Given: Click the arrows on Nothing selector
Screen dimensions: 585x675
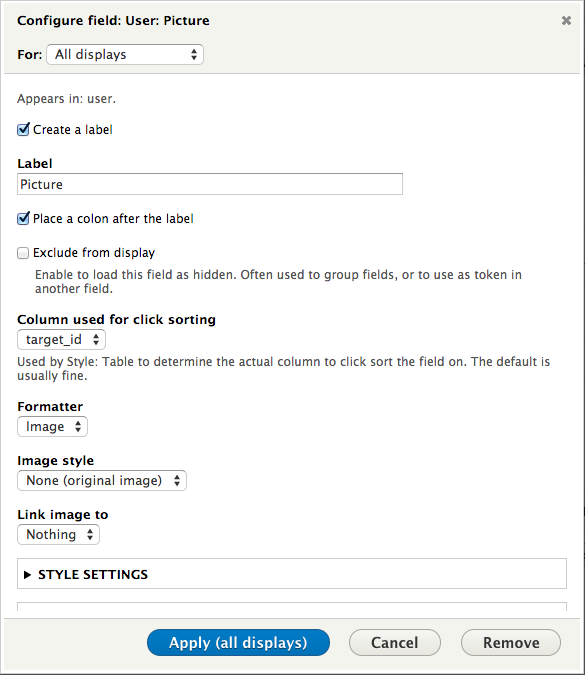Looking at the screenshot, I should tap(90, 535).
